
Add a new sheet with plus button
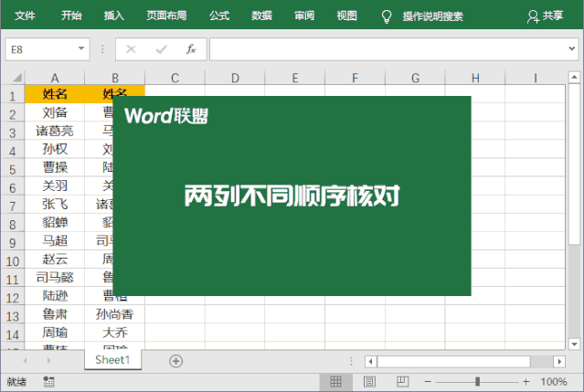175,361
